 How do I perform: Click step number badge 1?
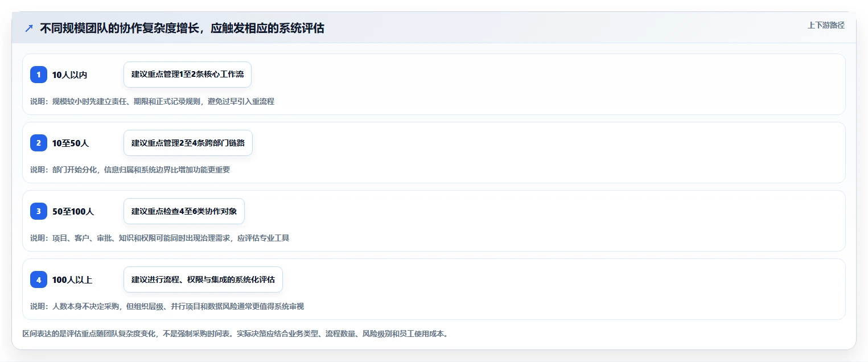pos(39,75)
